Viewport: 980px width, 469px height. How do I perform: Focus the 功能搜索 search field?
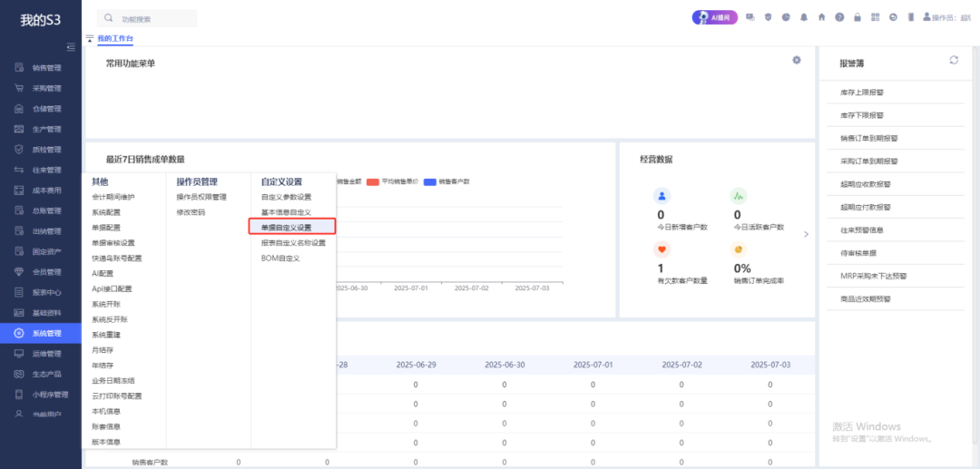[147, 19]
